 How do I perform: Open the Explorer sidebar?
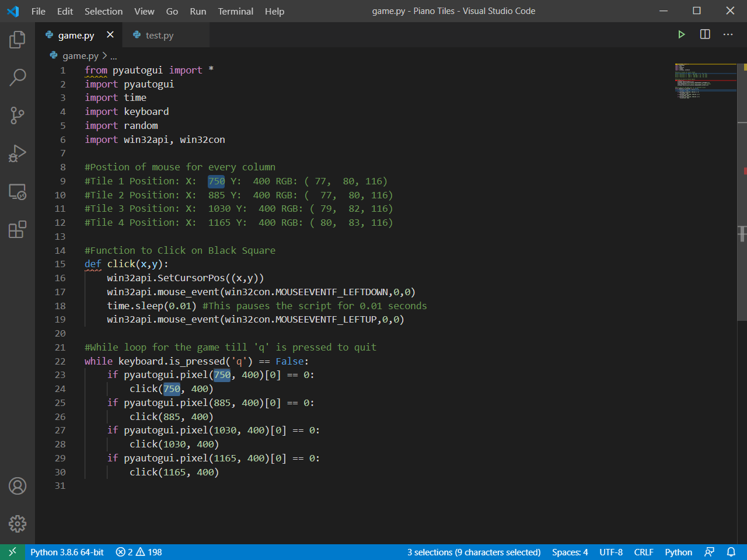17,39
